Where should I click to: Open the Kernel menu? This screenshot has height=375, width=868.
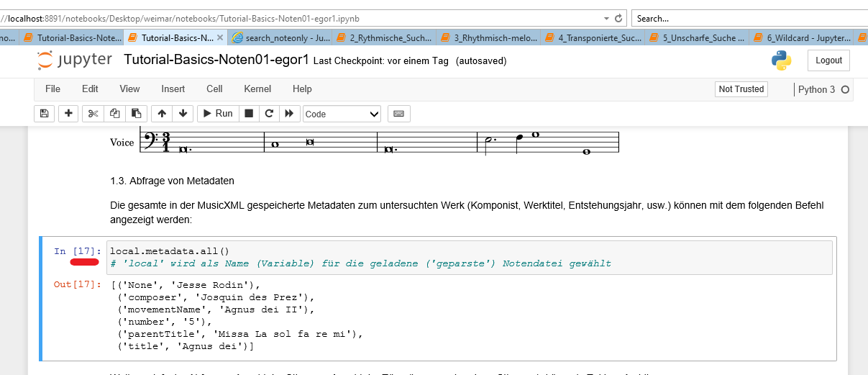(x=257, y=89)
